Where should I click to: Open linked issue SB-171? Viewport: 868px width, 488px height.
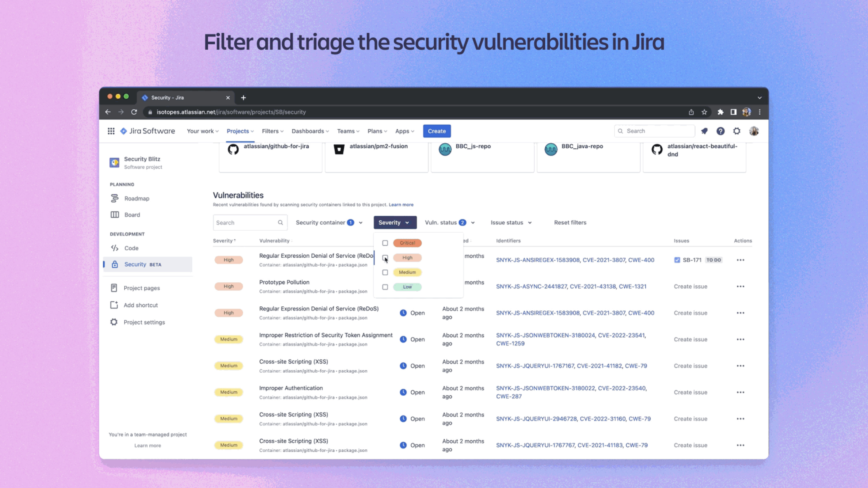pos(692,260)
